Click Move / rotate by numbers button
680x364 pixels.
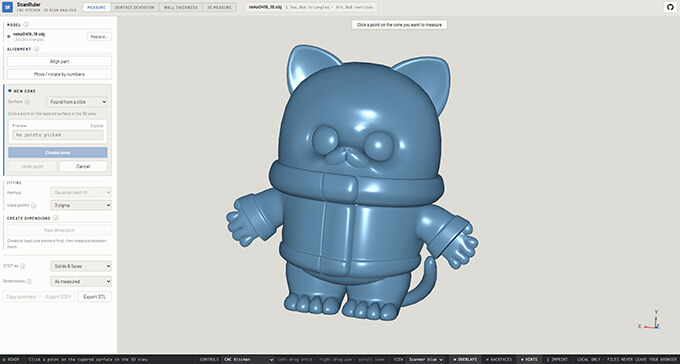click(x=59, y=74)
